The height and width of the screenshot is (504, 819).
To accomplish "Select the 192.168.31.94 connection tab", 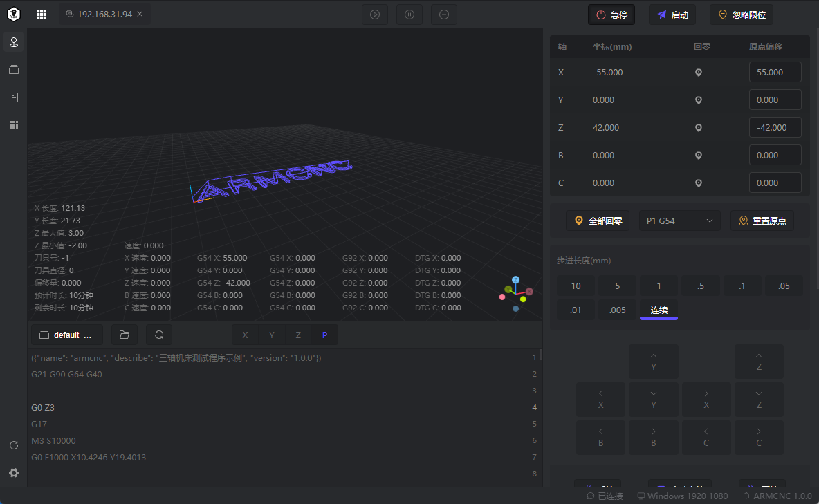I will coord(104,14).
